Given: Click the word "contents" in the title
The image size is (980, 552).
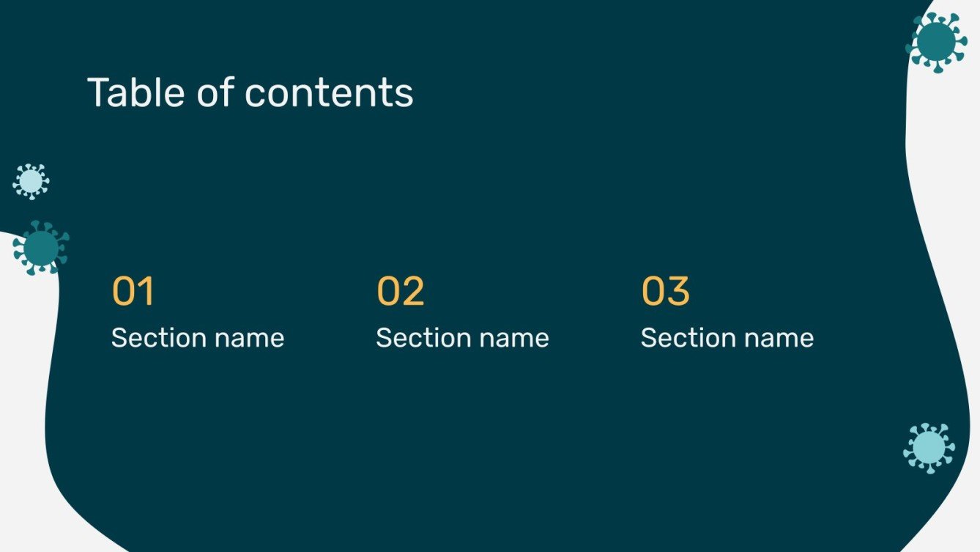Looking at the screenshot, I should pos(329,93).
